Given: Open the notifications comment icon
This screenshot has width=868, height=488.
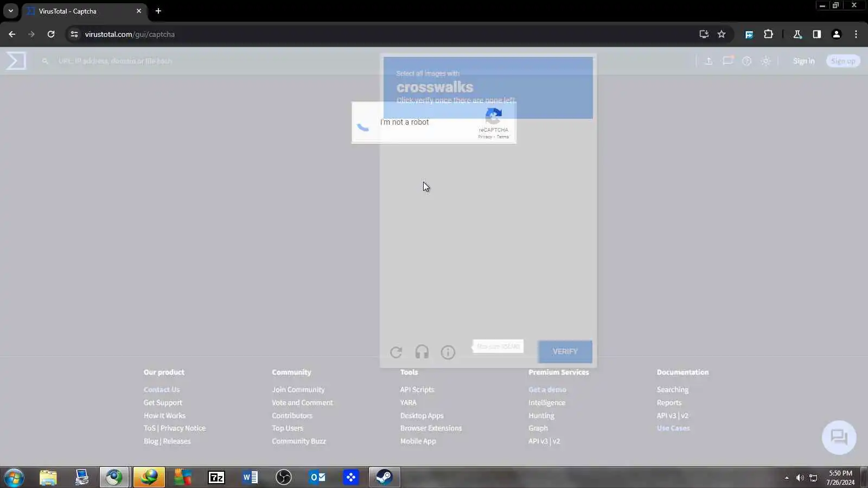Looking at the screenshot, I should pos(727,61).
